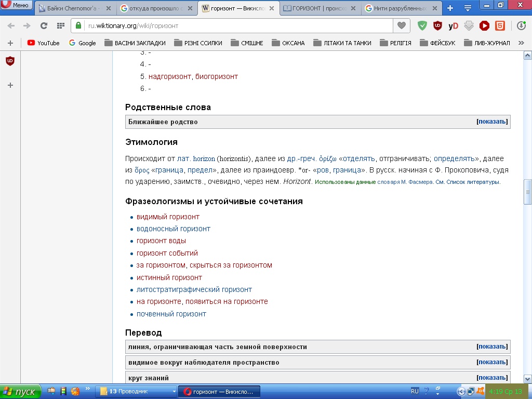
Task: Click the page scrollbar thumb
Action: click(527, 192)
